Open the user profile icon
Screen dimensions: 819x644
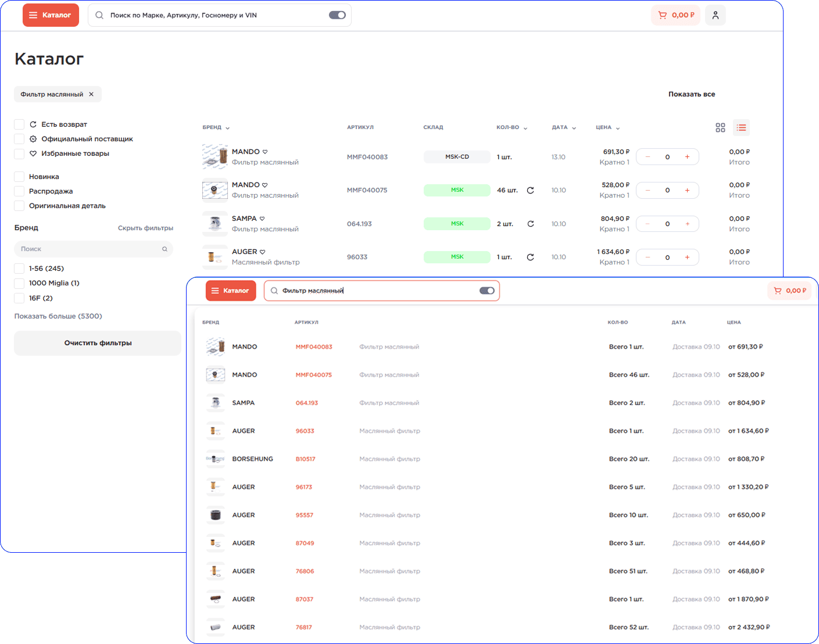pyautogui.click(x=715, y=15)
